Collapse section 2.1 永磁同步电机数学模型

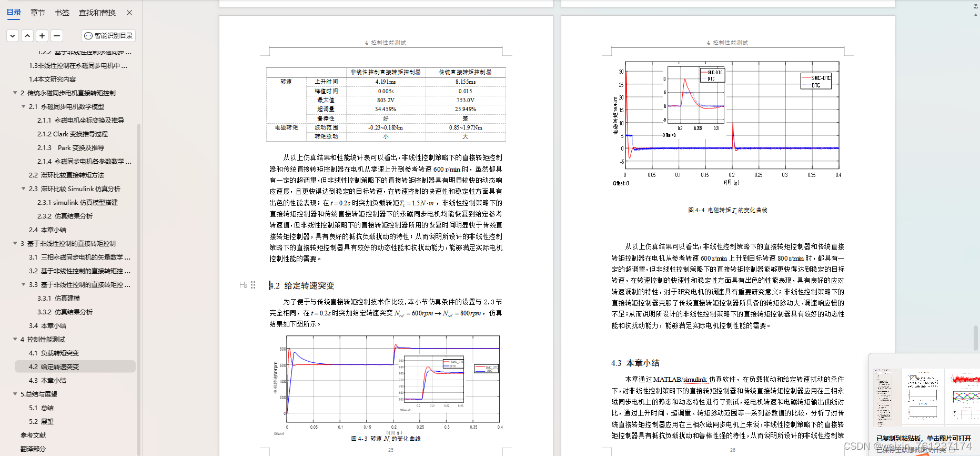pos(24,106)
